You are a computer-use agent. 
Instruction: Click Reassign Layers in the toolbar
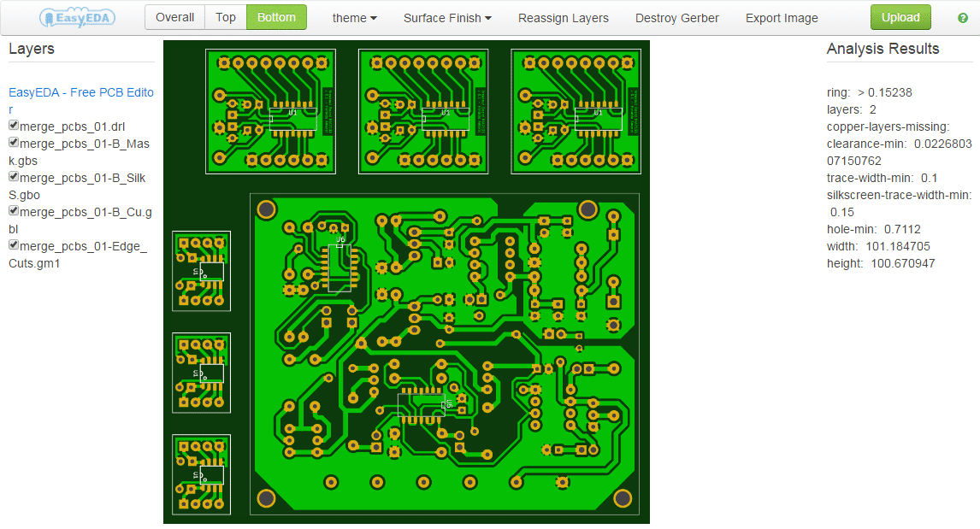pos(564,18)
